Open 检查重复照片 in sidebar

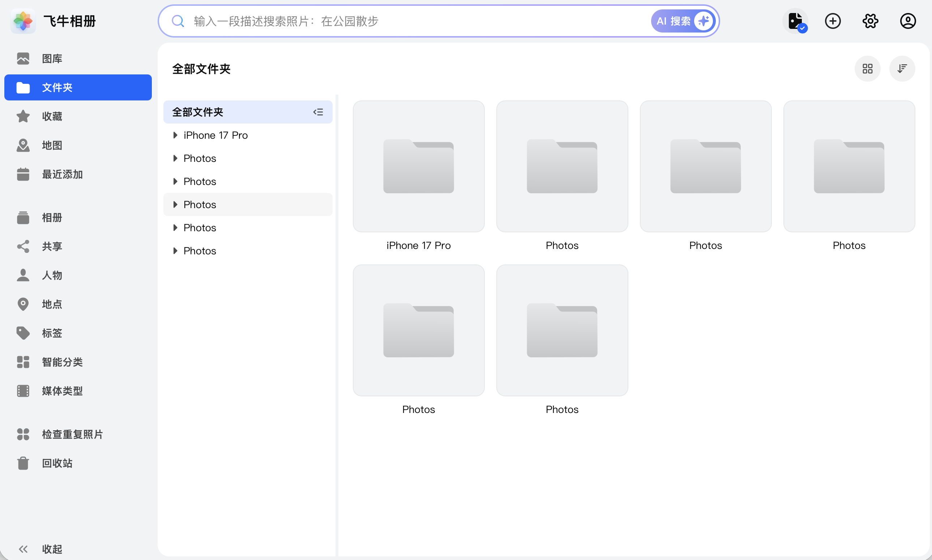tap(72, 434)
